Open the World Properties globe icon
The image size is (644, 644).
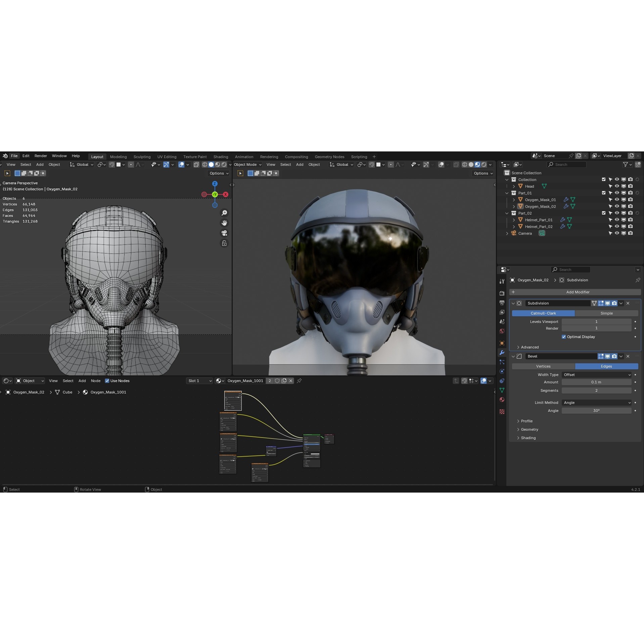pyautogui.click(x=502, y=331)
